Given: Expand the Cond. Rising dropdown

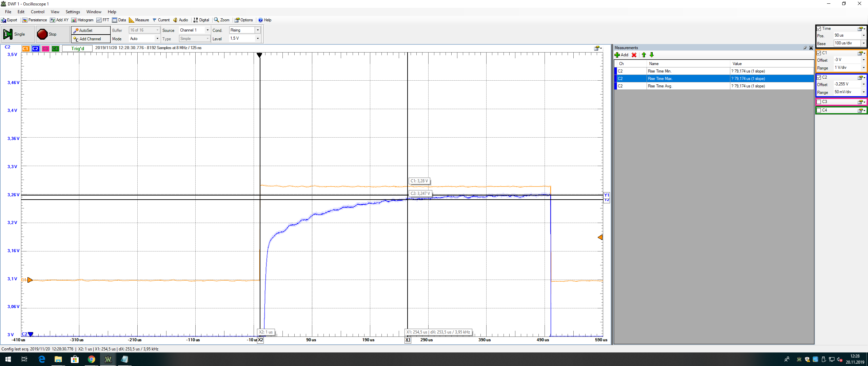Looking at the screenshot, I should (x=258, y=30).
